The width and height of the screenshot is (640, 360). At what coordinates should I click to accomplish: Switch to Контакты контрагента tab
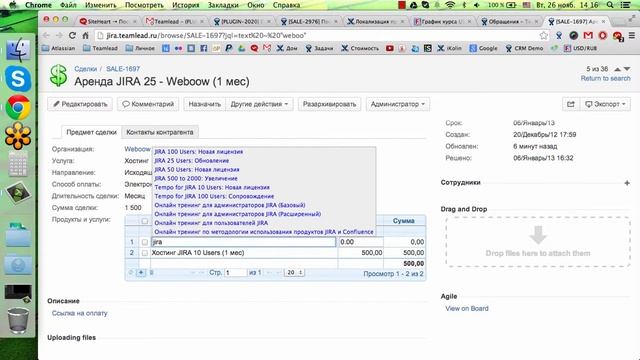tap(160, 132)
